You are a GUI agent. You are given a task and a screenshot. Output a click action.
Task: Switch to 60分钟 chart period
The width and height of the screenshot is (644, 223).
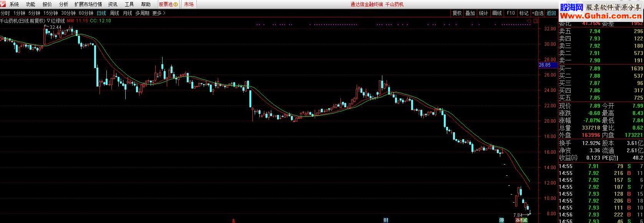point(86,13)
